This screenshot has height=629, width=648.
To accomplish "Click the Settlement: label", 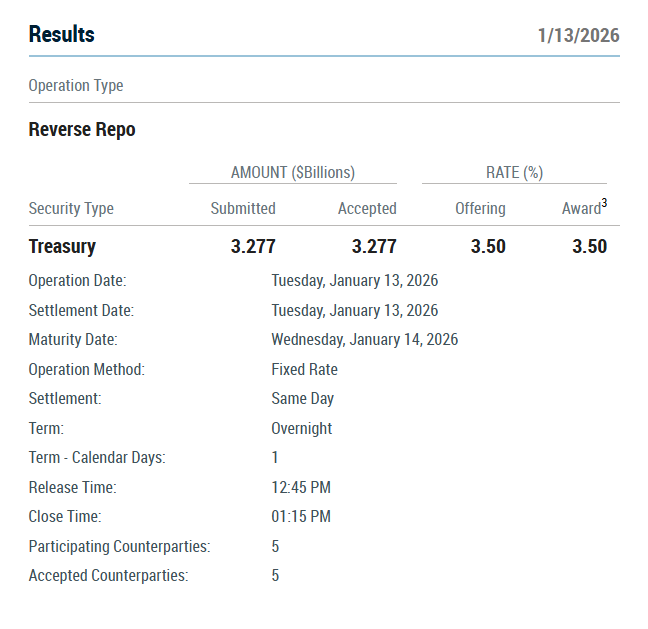I will (65, 399).
